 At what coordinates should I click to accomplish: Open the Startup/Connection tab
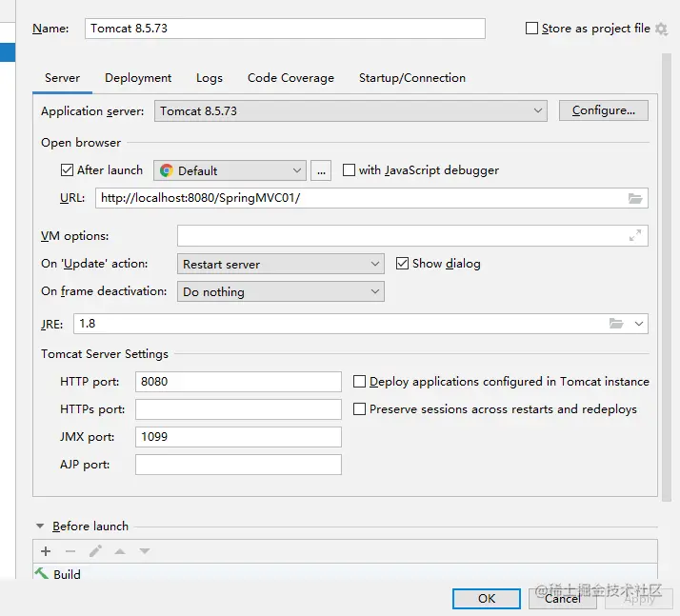[412, 78]
